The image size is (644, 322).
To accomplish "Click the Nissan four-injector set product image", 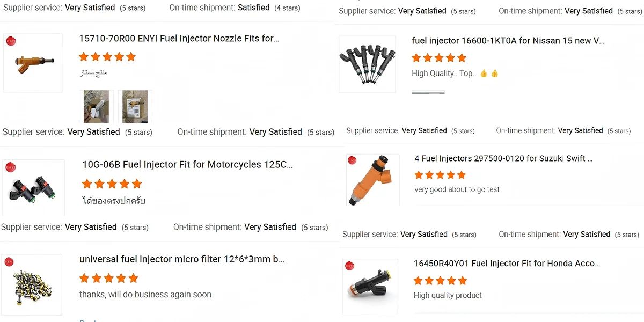I will (367, 63).
